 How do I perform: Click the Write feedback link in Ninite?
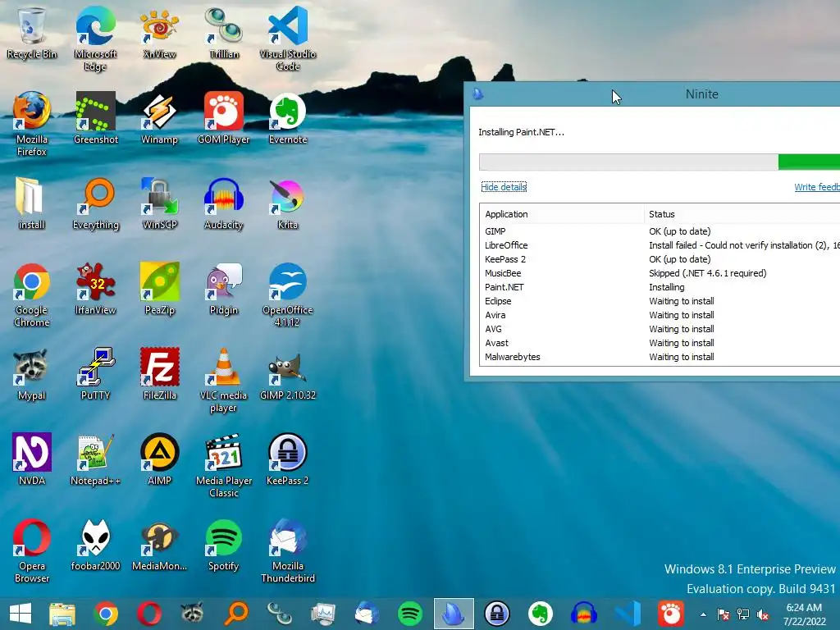pyautogui.click(x=817, y=187)
